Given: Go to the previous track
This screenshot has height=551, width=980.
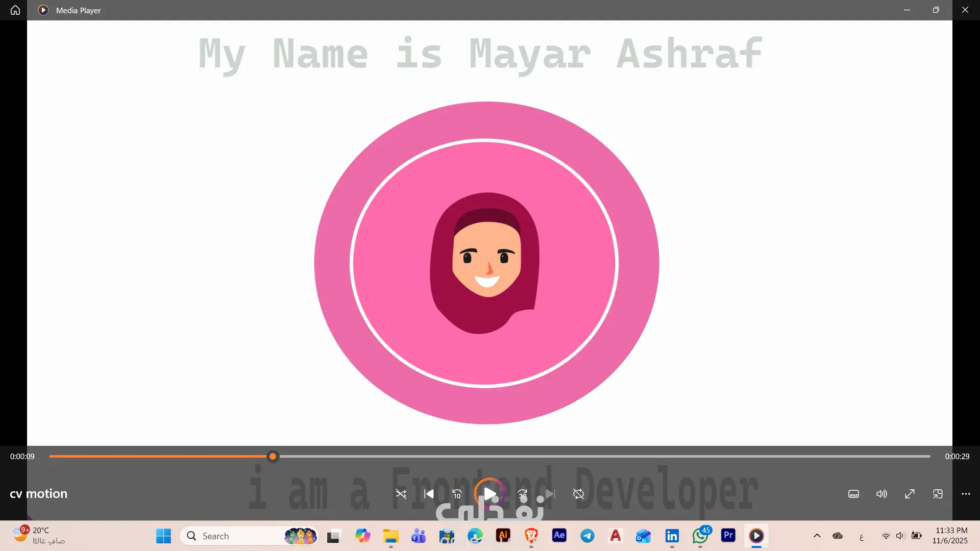Looking at the screenshot, I should [429, 494].
